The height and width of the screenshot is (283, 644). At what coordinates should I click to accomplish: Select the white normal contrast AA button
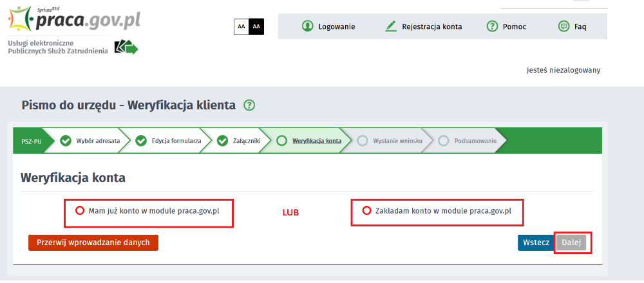tap(241, 26)
